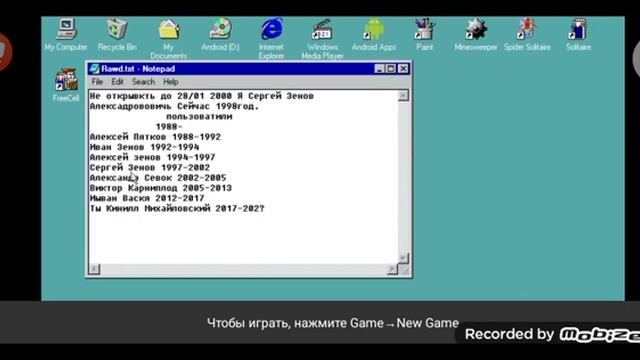Click the horizontal scrollbar right arrow
The height and width of the screenshot is (360, 640).
[392, 269]
